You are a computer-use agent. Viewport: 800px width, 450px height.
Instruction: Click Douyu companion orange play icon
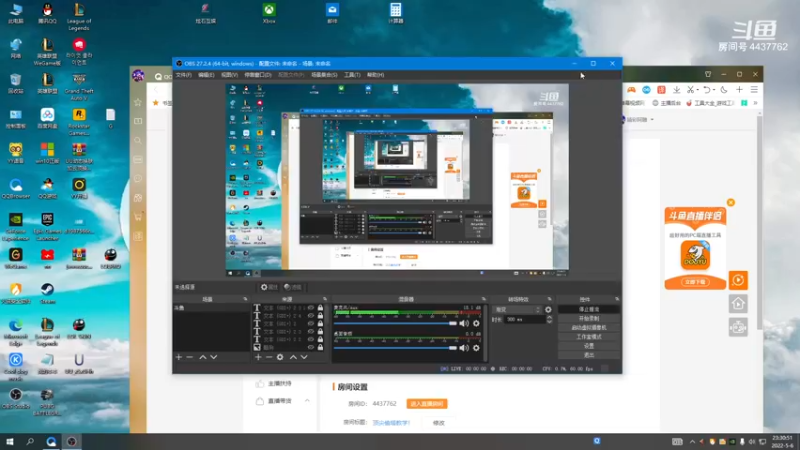738,280
